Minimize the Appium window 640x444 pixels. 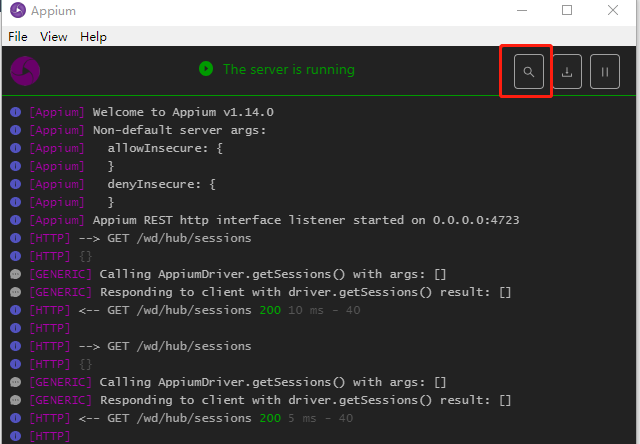(522, 10)
